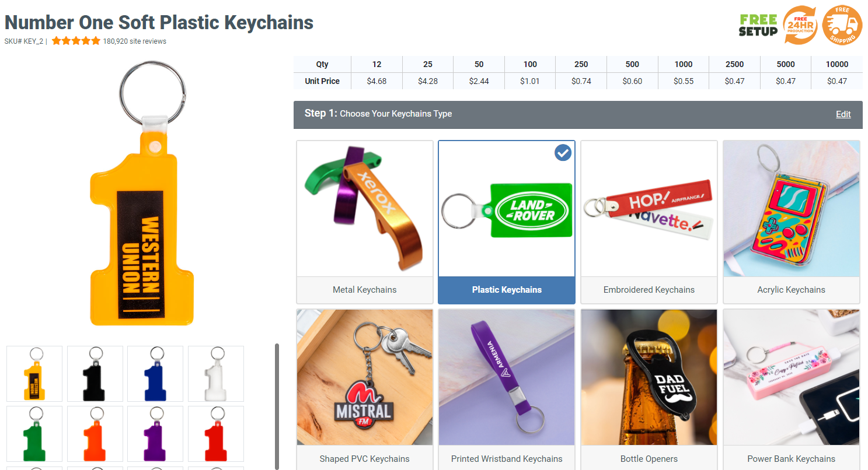Pick the Shaped PVC Keychains card
The width and height of the screenshot is (868, 470).
tap(365, 389)
